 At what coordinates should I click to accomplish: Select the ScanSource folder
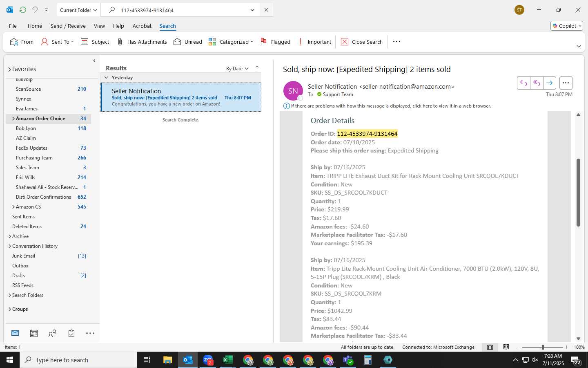(x=28, y=89)
